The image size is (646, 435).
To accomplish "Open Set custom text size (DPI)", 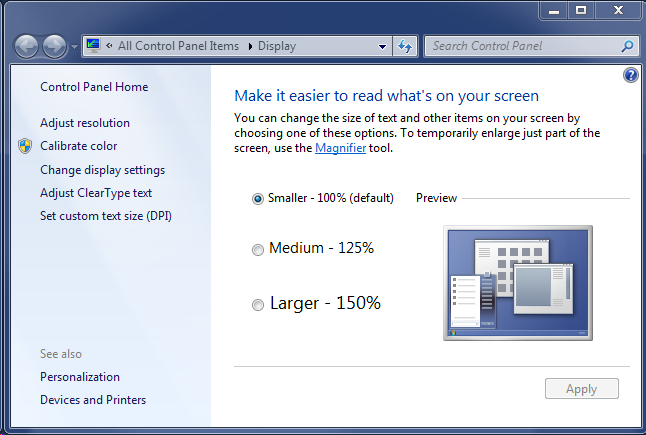I will pos(105,216).
